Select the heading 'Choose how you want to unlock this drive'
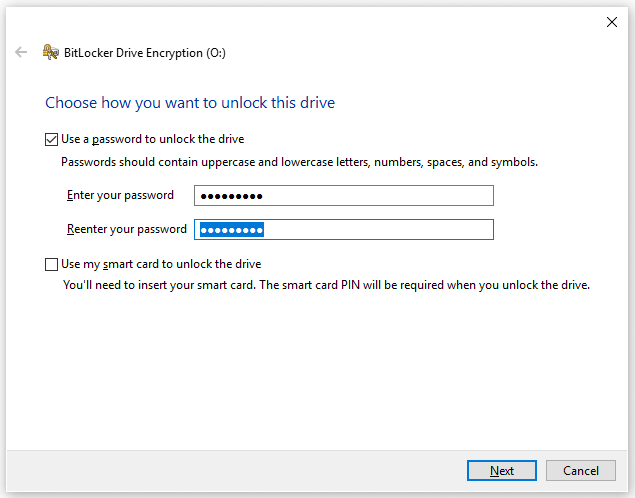The image size is (635, 498). pos(190,103)
